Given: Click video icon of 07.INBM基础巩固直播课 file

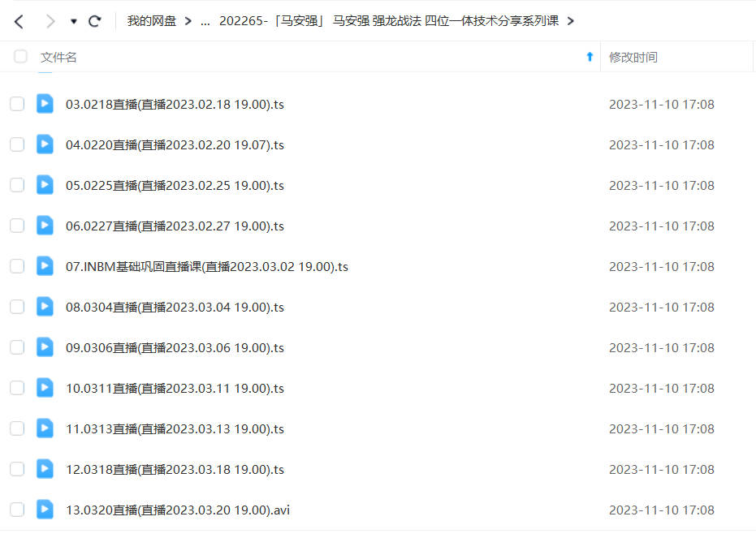Looking at the screenshot, I should point(45,265).
